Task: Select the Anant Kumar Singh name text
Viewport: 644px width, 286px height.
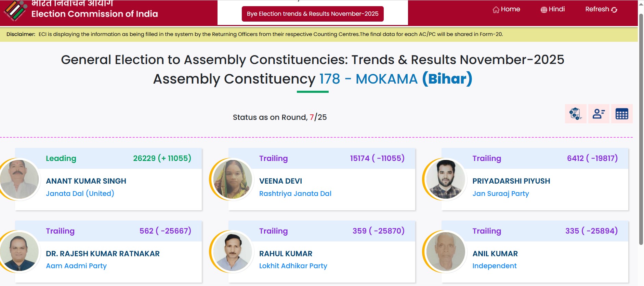Action: coord(86,181)
